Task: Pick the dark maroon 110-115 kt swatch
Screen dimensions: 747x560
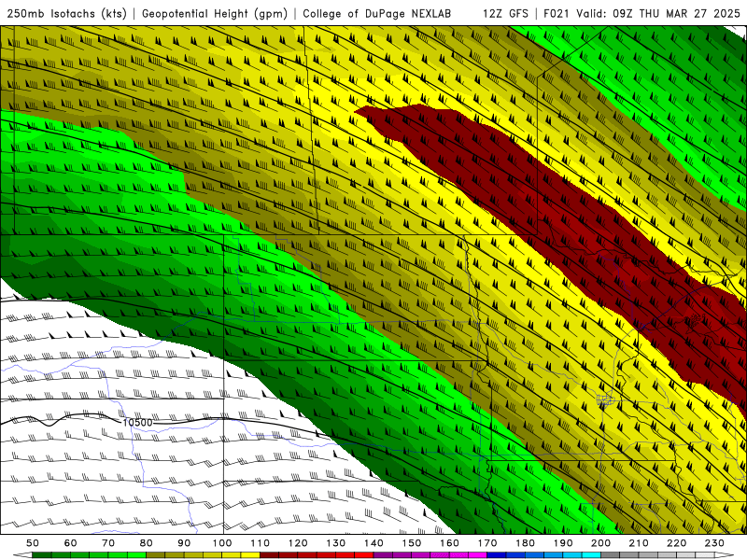Action: point(269,555)
